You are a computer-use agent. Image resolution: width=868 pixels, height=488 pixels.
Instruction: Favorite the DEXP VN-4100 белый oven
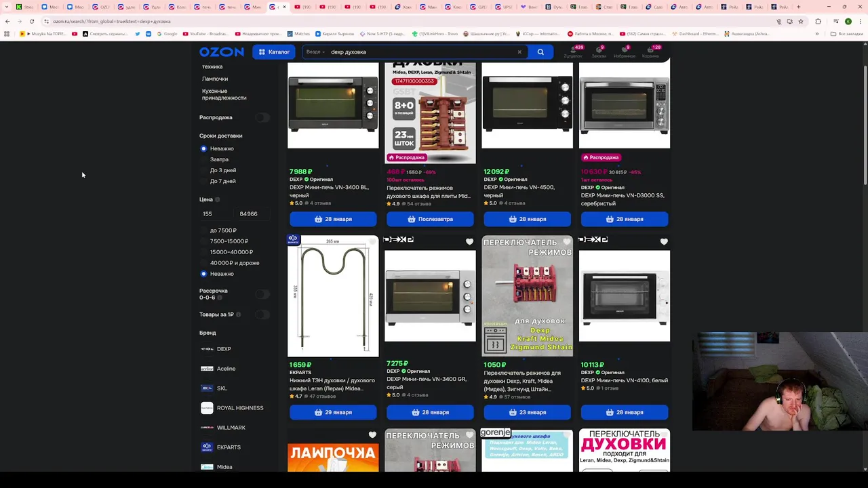tap(664, 241)
